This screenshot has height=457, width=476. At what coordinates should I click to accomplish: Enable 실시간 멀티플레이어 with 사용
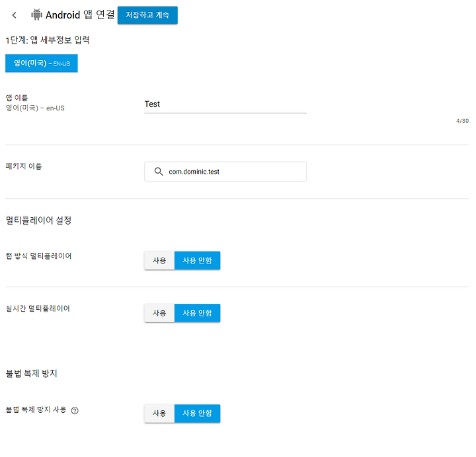(x=159, y=312)
